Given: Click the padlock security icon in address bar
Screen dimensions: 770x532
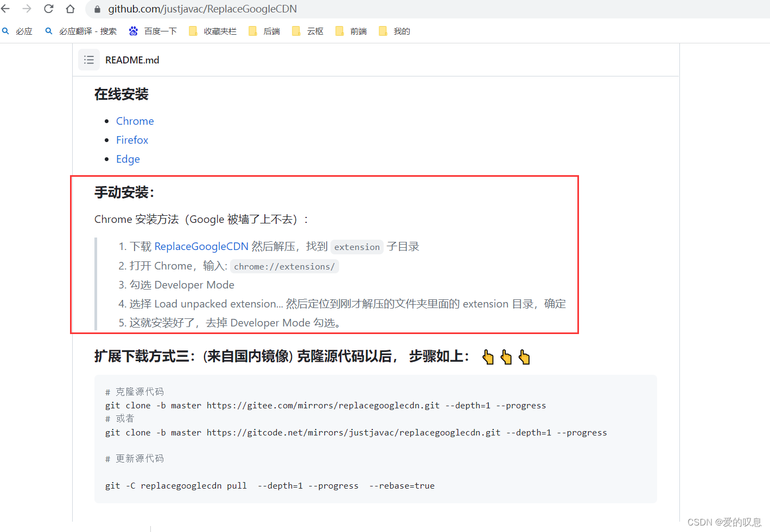Looking at the screenshot, I should click(97, 9).
